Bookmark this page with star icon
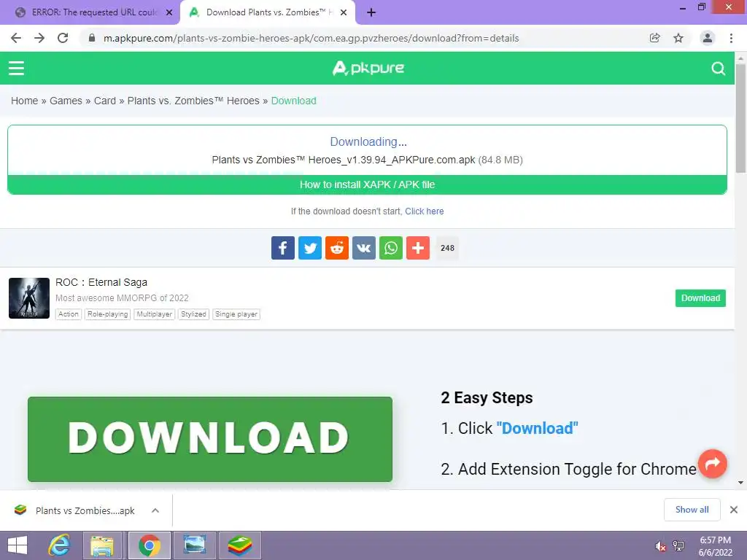 click(x=678, y=38)
